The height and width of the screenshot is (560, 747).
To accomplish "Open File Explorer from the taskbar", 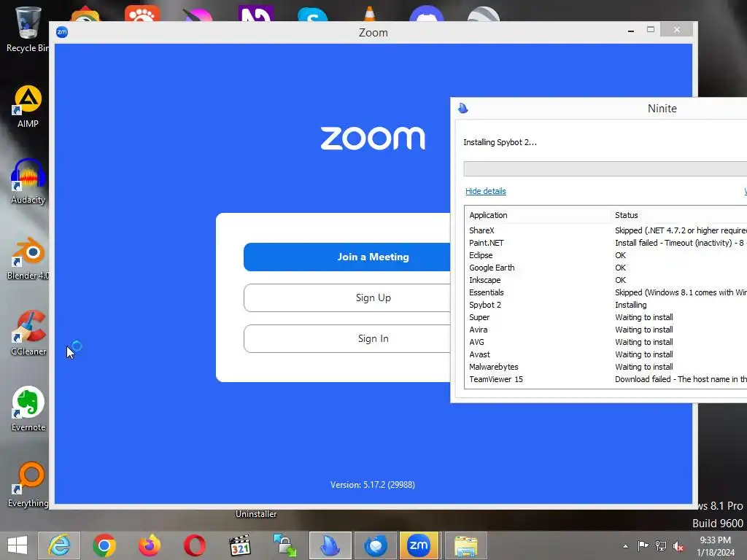I will [x=465, y=545].
